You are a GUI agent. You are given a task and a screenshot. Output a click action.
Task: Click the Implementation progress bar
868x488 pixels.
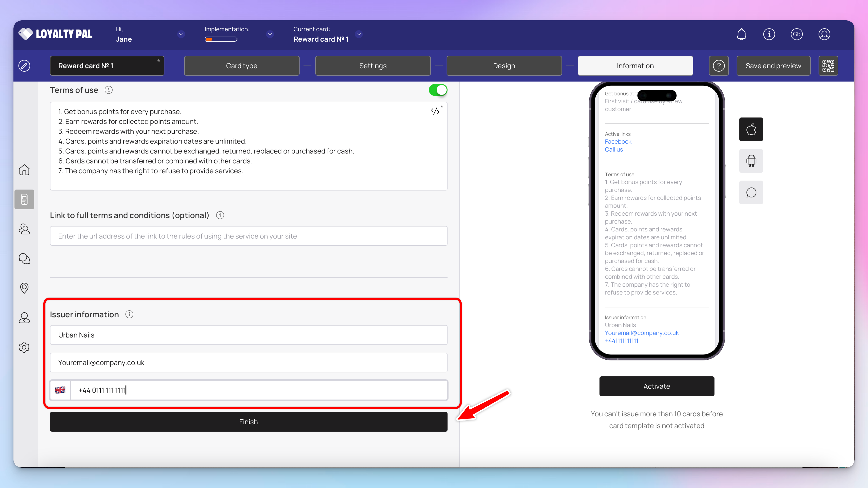tap(221, 39)
